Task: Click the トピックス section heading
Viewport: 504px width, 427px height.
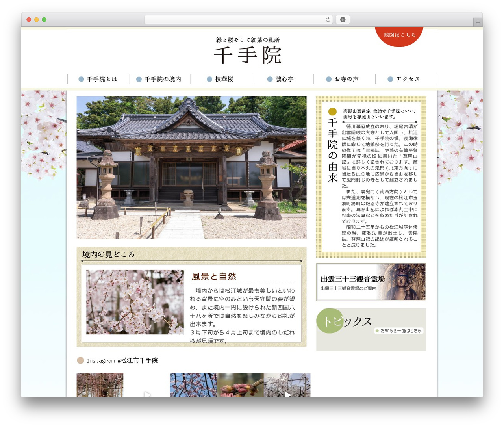Action: tap(347, 321)
